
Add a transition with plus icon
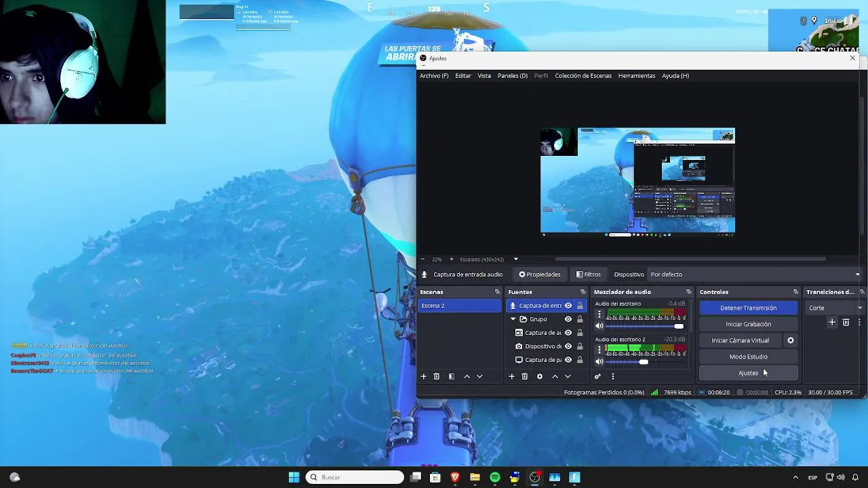(832, 323)
